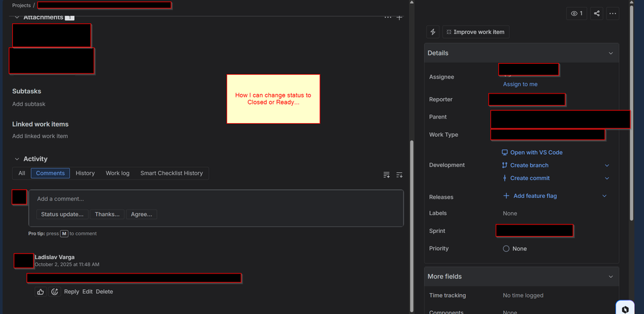Open the automation lightning bolt menu

(433, 32)
